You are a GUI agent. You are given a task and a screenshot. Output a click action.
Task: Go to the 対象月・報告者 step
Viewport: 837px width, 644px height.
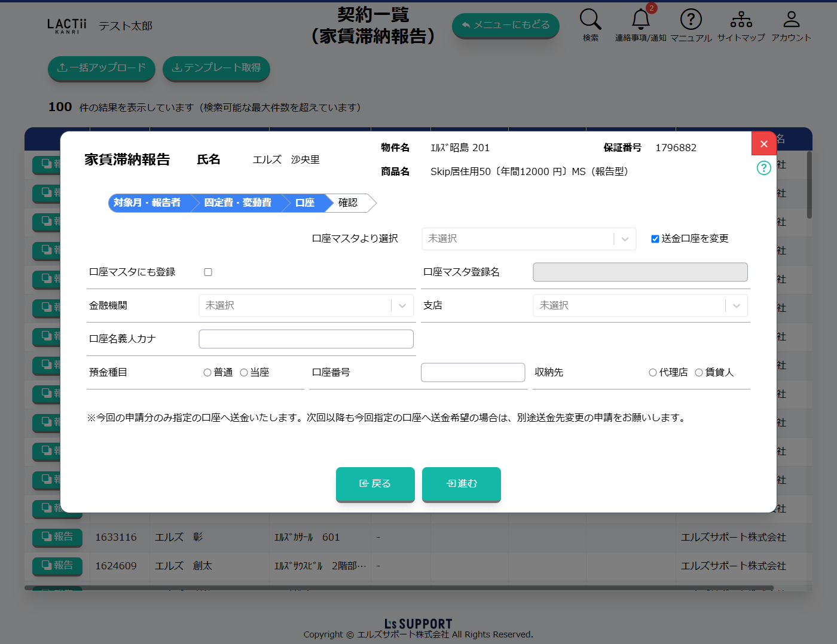pyautogui.click(x=147, y=203)
